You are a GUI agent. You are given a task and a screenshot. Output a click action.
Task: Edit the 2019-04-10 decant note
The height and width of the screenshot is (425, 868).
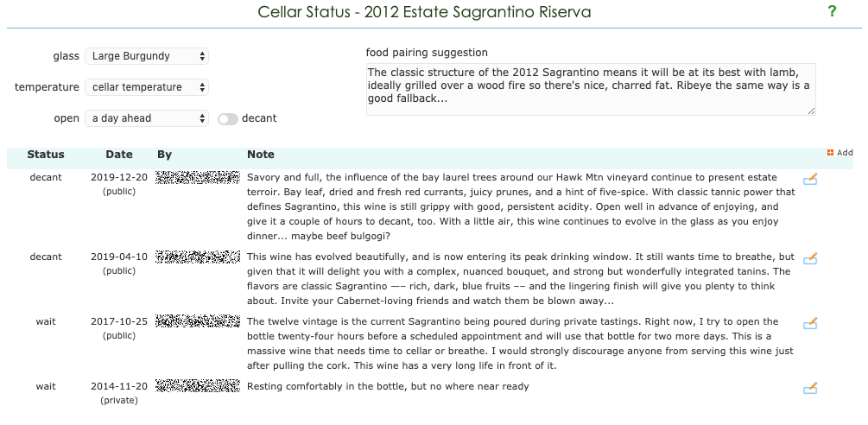810,258
